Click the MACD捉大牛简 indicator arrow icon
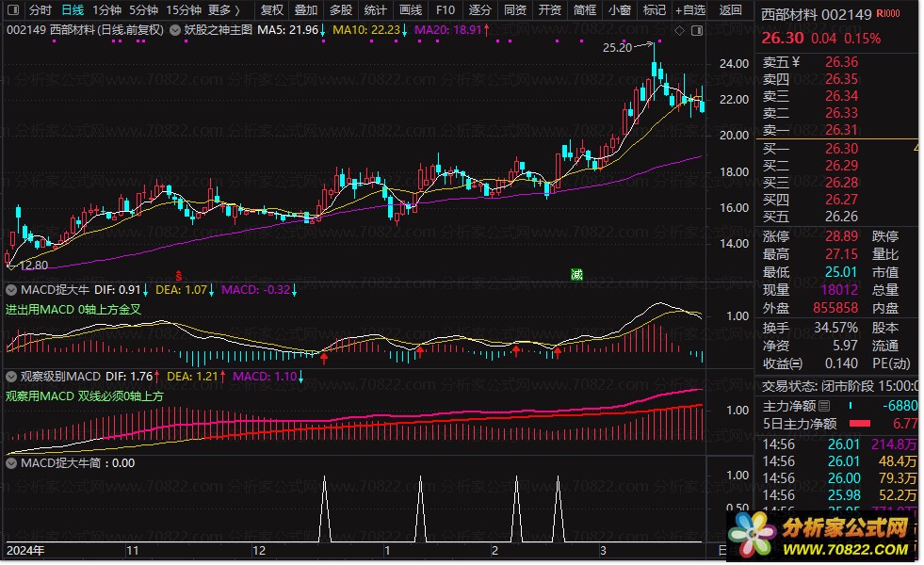The image size is (924, 565). click(x=11, y=462)
